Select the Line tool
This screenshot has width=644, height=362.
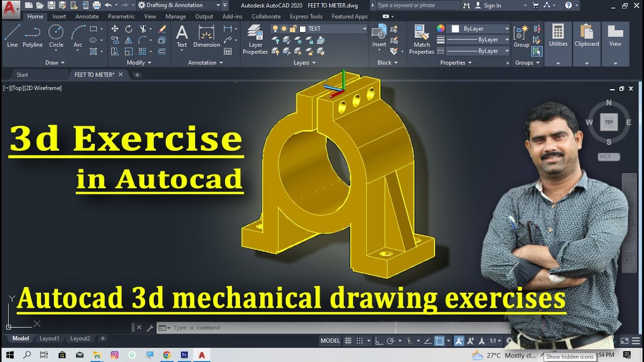pyautogui.click(x=12, y=36)
